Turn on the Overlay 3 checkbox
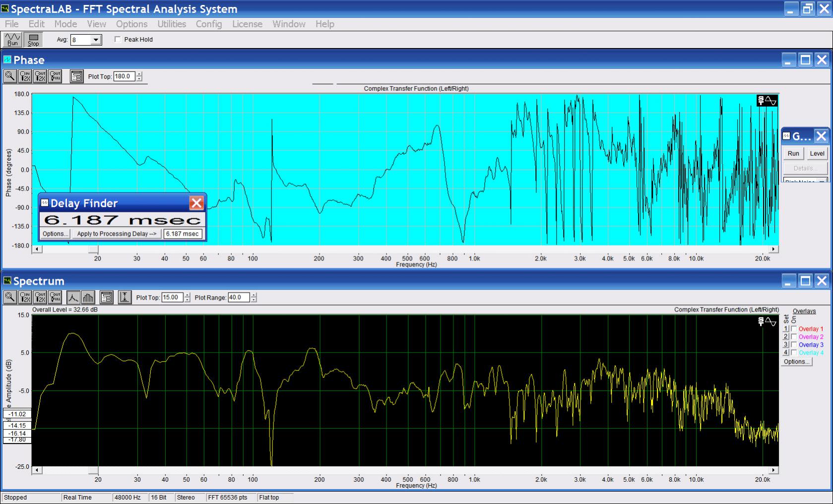Image resolution: width=833 pixels, height=504 pixels. tap(794, 345)
